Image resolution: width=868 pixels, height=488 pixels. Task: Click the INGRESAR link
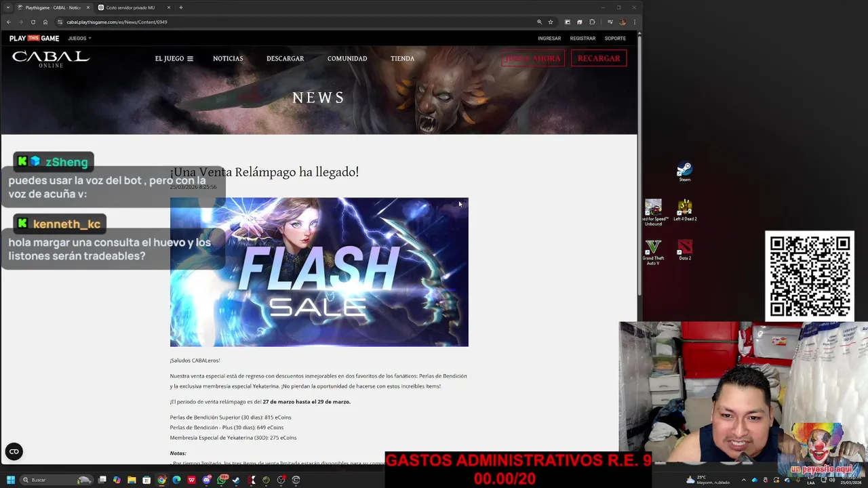click(x=549, y=39)
